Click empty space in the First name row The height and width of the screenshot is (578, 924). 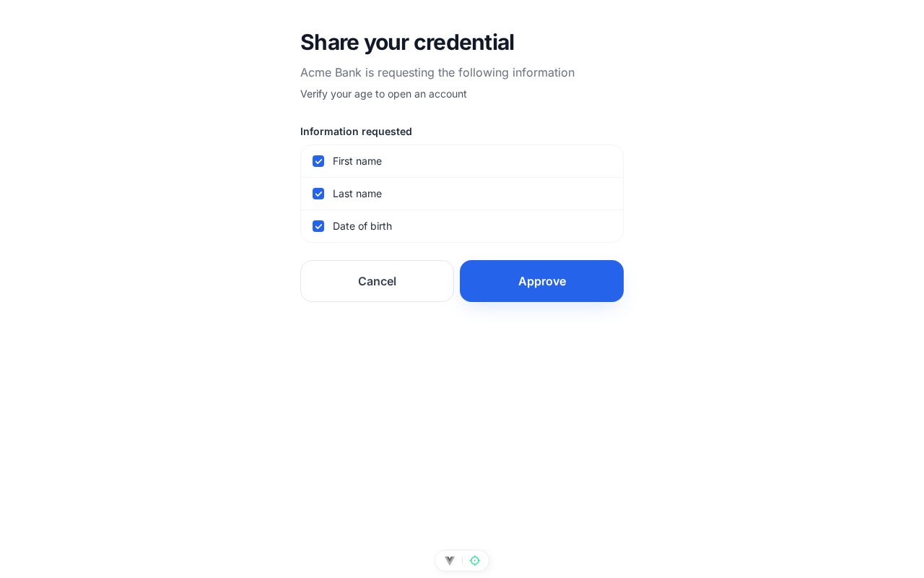[505, 161]
